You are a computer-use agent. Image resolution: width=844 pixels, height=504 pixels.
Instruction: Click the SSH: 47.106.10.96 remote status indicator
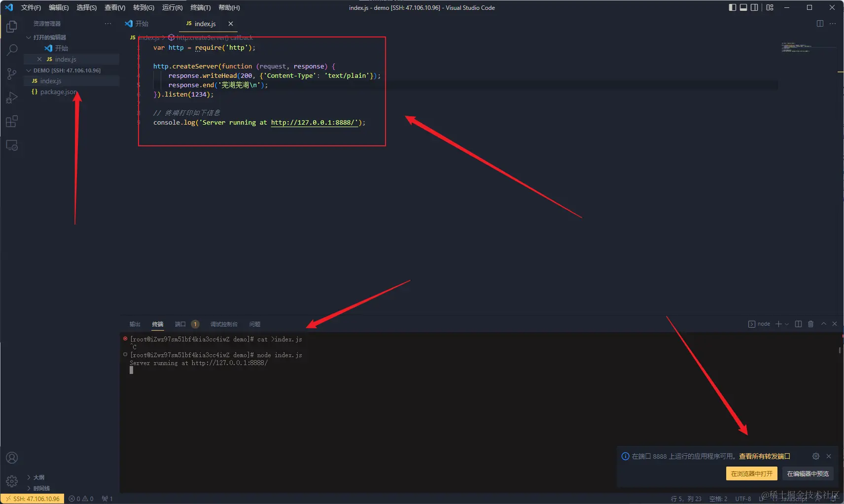pyautogui.click(x=33, y=499)
